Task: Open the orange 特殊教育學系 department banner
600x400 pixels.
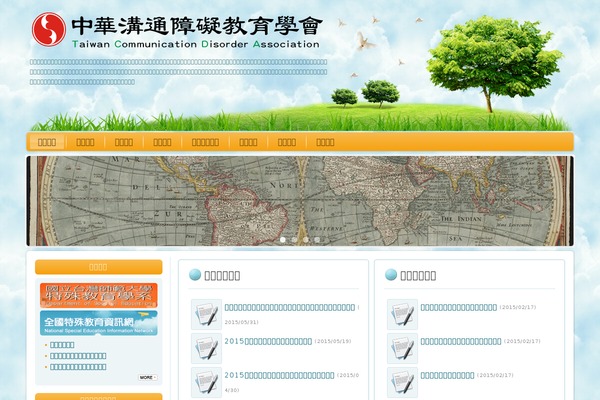Action: pos(99,295)
